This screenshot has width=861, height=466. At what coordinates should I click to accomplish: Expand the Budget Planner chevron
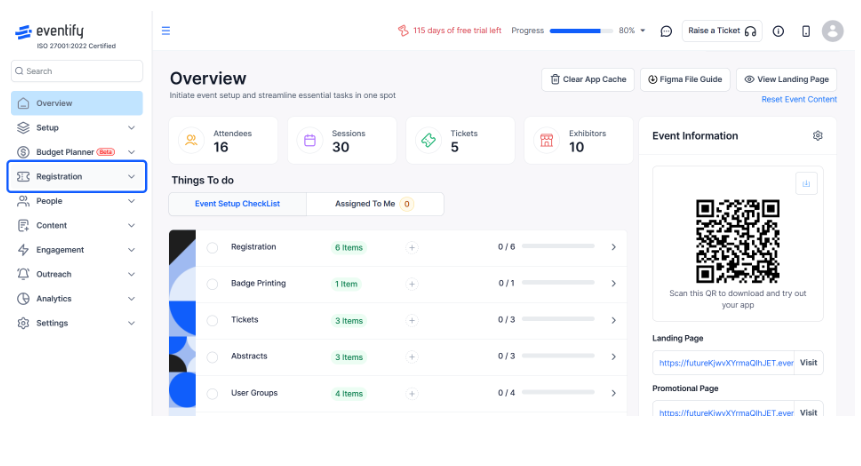pos(131,152)
